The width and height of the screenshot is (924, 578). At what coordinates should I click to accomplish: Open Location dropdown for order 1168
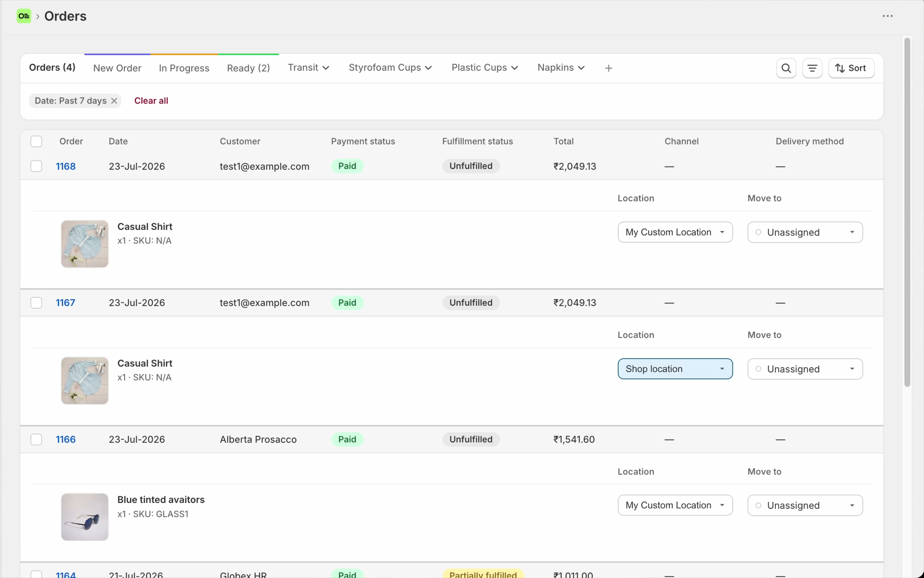point(675,232)
